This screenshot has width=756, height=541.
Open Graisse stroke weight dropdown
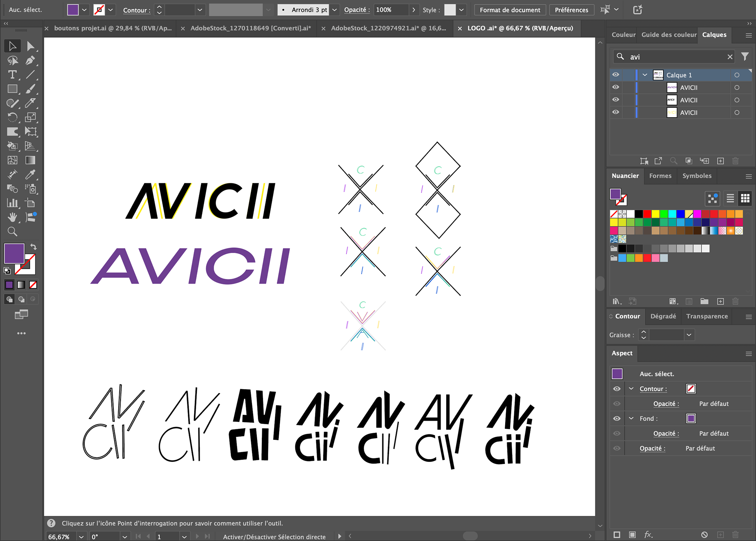[689, 335]
